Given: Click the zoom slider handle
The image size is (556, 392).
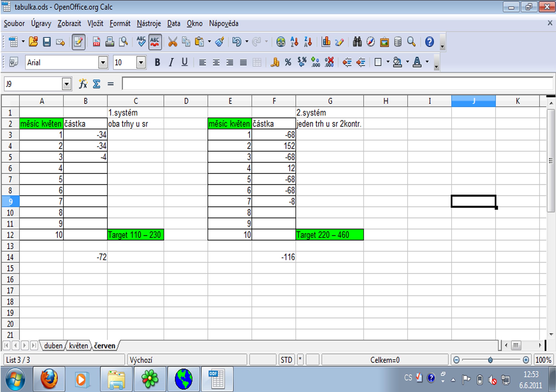Looking at the screenshot, I should 490,360.
